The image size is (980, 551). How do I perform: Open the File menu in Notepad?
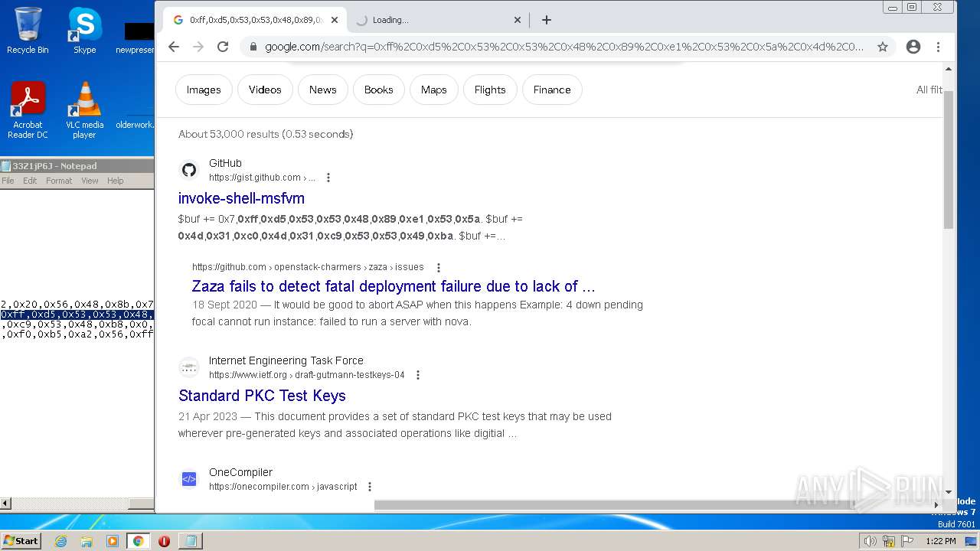pyautogui.click(x=8, y=181)
